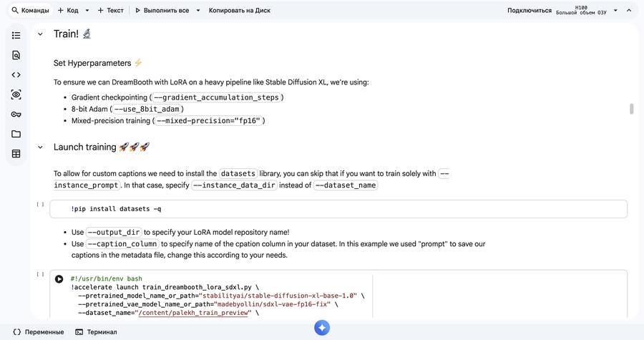Open the runtime options dropdown arrow
This screenshot has height=340, width=644.
[615, 10]
